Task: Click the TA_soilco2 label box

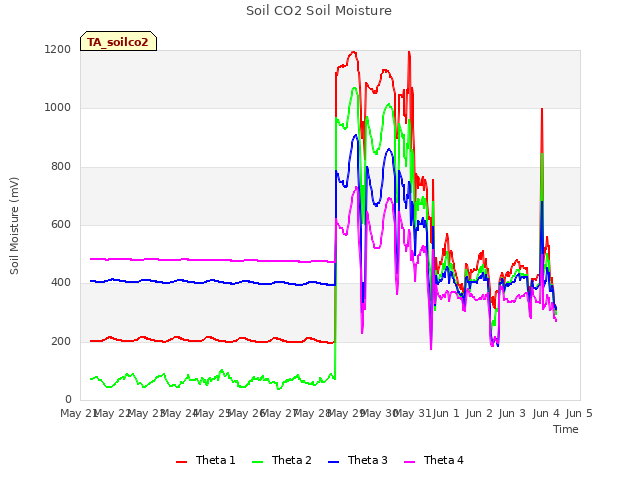Action: pyautogui.click(x=118, y=41)
